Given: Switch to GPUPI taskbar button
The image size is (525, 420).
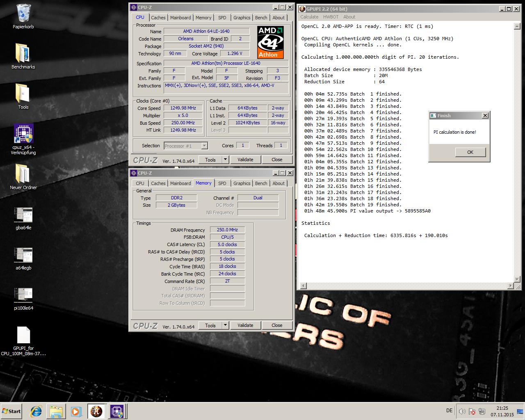Looking at the screenshot, I should click(96, 411).
